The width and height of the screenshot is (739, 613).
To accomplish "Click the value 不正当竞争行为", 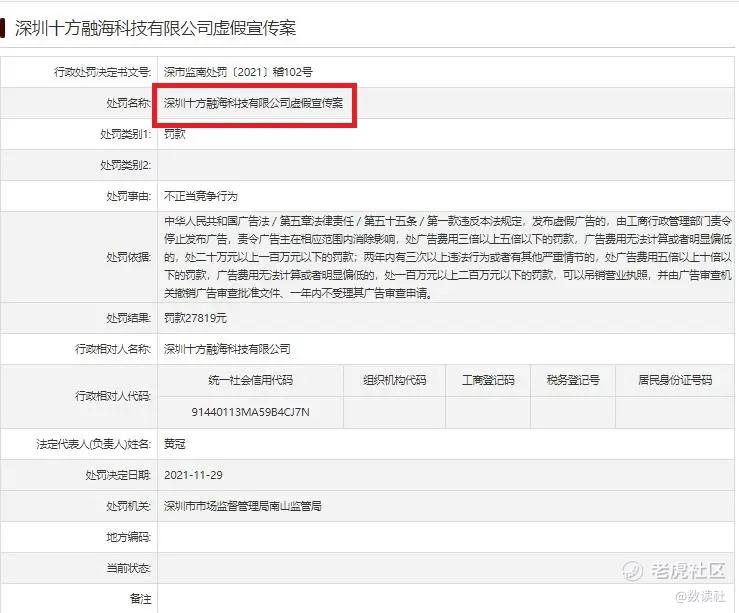I will tap(201, 196).
